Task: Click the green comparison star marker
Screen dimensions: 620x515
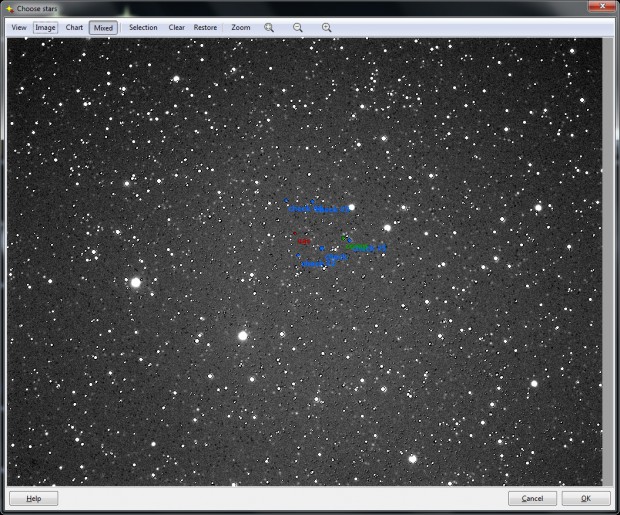Action: pos(343,238)
